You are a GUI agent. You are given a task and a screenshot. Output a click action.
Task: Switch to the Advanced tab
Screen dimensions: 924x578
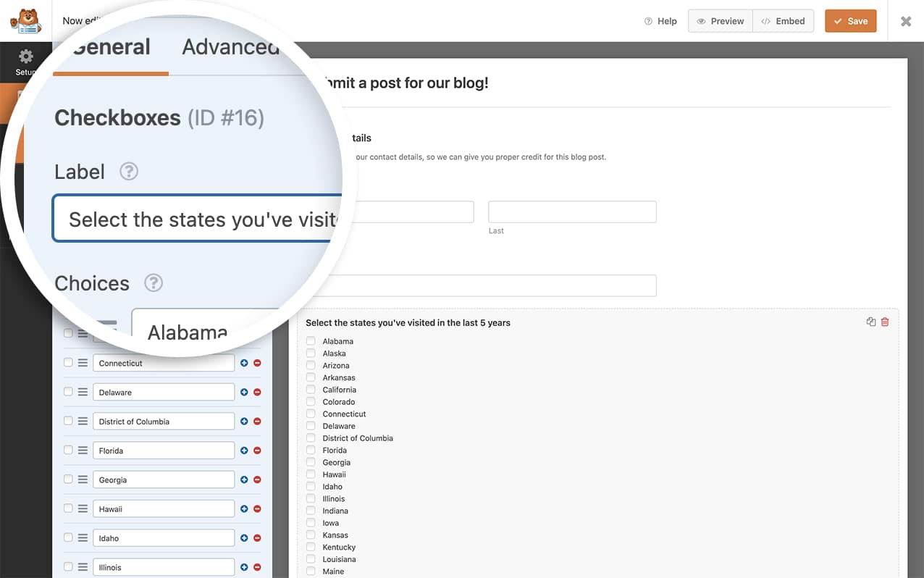pyautogui.click(x=230, y=46)
